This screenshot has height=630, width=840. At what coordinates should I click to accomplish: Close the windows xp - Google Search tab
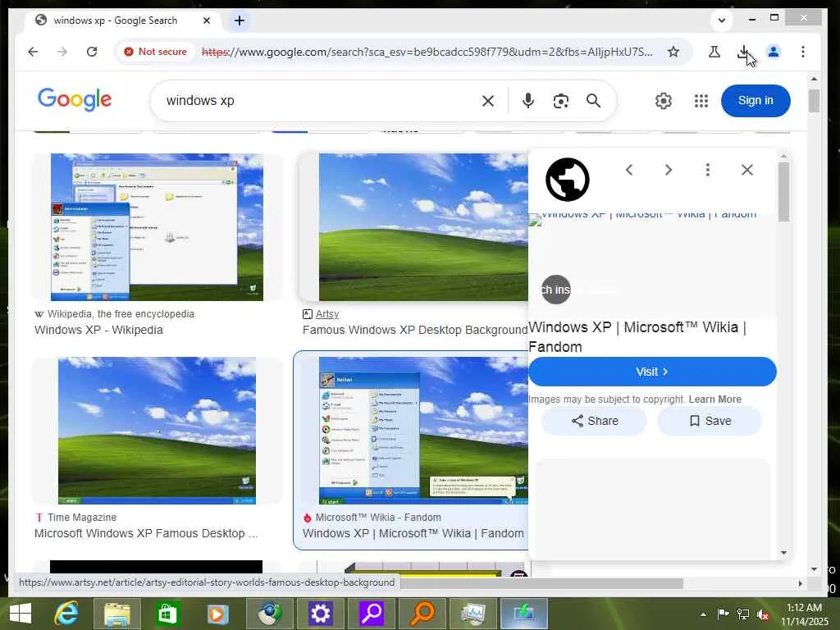[206, 21]
